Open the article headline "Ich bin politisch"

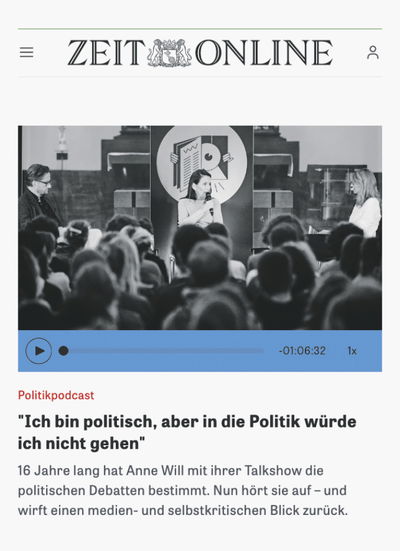(187, 432)
